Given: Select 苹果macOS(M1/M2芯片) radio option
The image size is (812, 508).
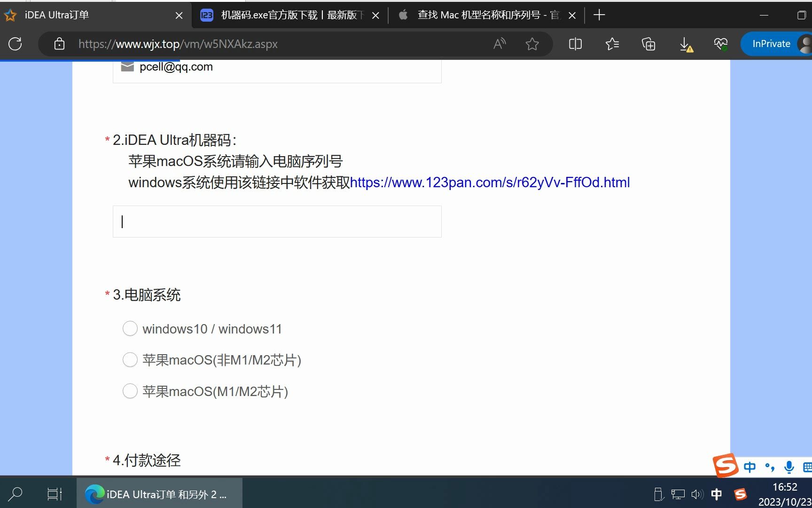Looking at the screenshot, I should [x=130, y=391].
